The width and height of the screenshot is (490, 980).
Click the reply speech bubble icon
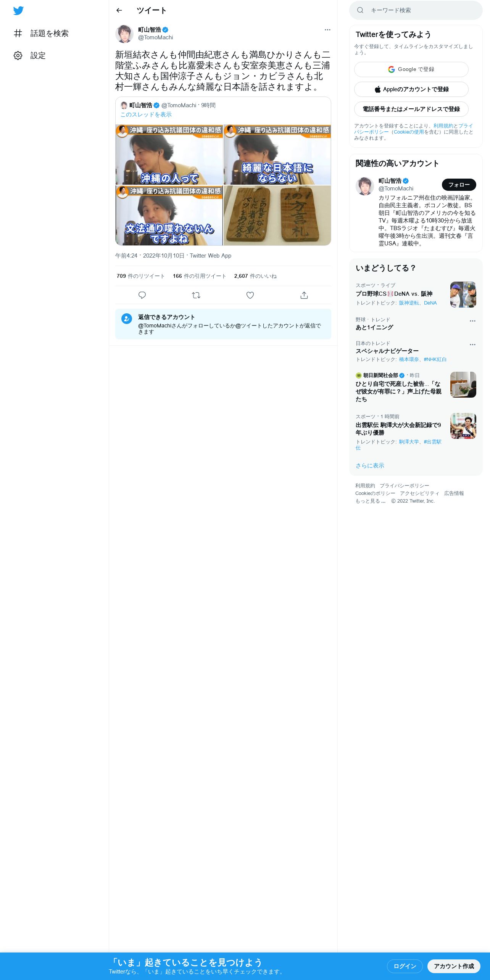point(142,295)
